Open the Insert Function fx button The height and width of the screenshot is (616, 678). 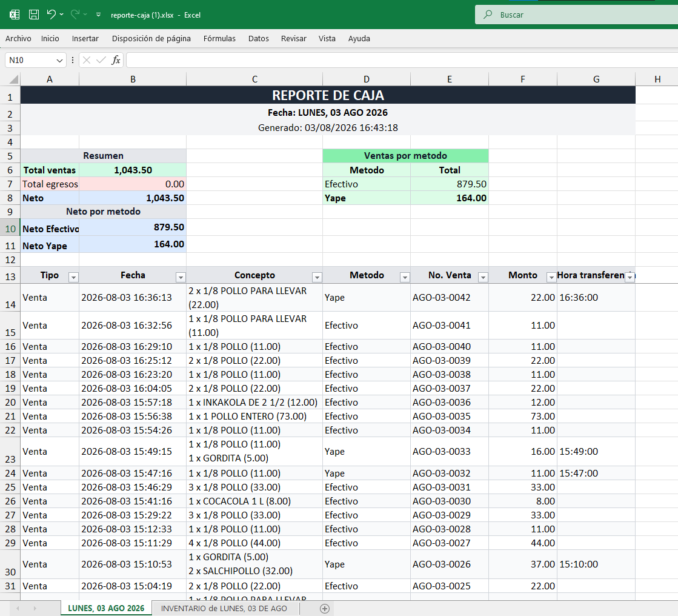pos(116,60)
